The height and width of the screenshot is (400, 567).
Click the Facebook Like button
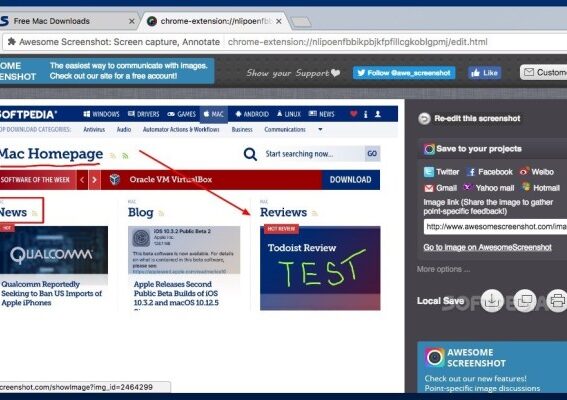[485, 73]
